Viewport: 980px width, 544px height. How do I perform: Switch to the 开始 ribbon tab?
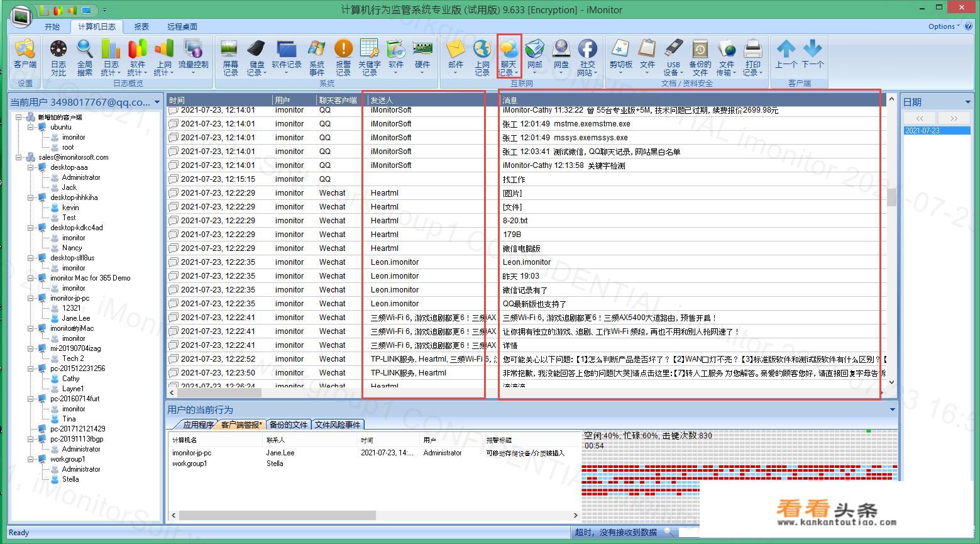tap(52, 26)
